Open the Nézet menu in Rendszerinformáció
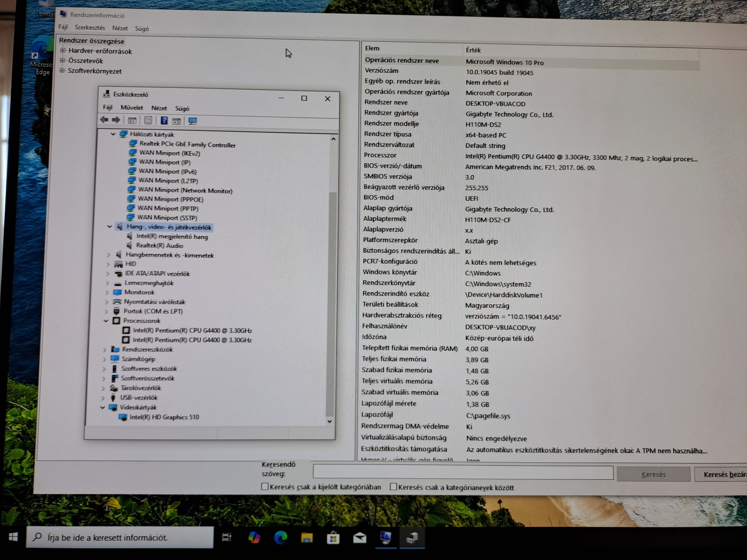Screen dimensions: 747x560 pos(120,28)
